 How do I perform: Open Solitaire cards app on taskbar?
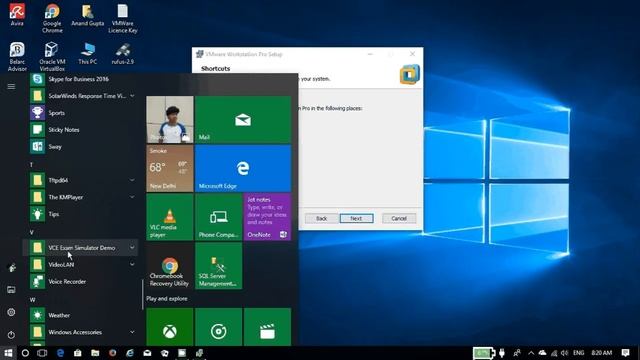click(164, 353)
